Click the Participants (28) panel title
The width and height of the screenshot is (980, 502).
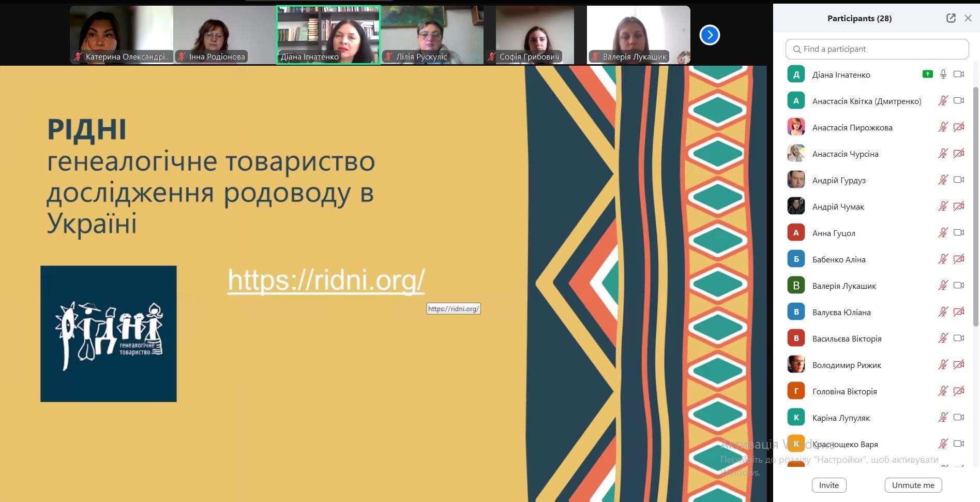click(x=860, y=18)
